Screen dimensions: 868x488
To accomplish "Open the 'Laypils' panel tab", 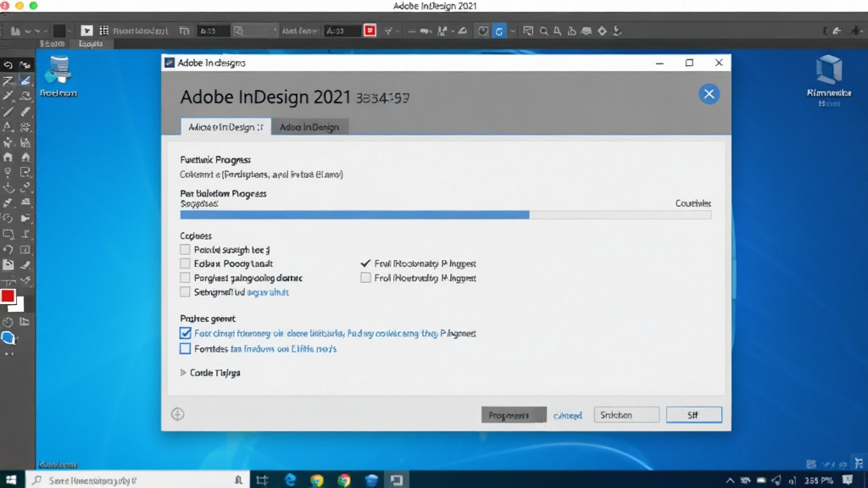I will point(90,44).
